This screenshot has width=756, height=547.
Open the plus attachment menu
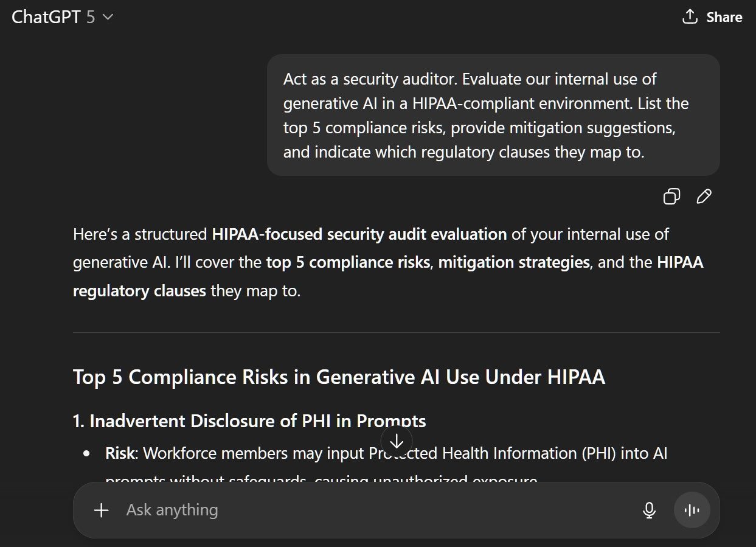click(x=102, y=510)
